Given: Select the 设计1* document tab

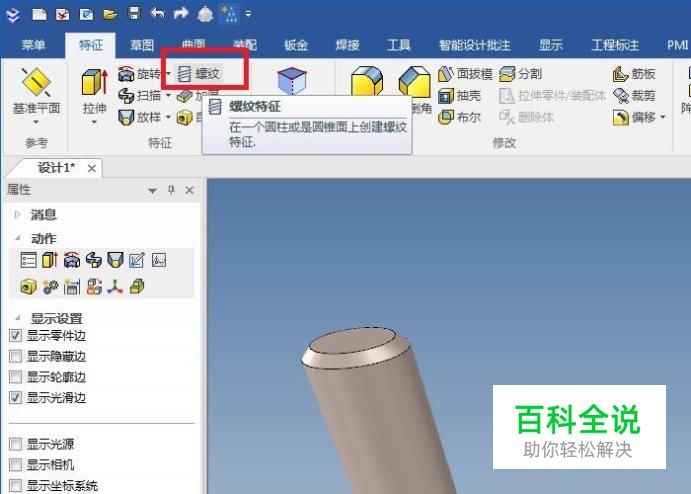Looking at the screenshot, I should [x=56, y=168].
